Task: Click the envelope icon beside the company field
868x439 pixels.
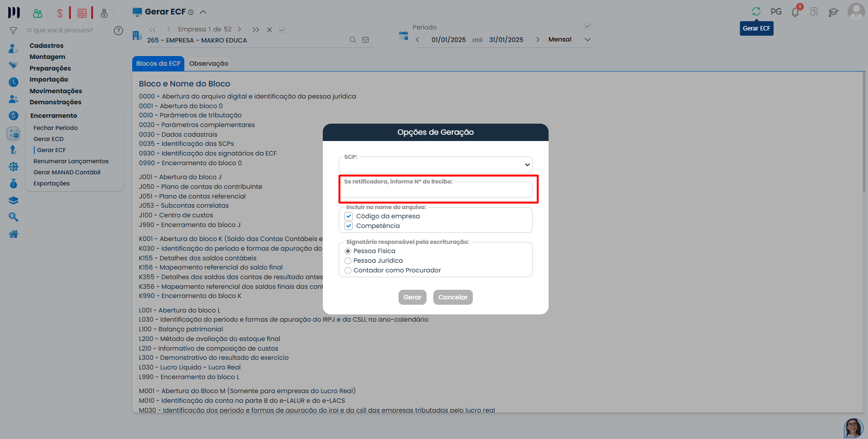Action: point(366,40)
